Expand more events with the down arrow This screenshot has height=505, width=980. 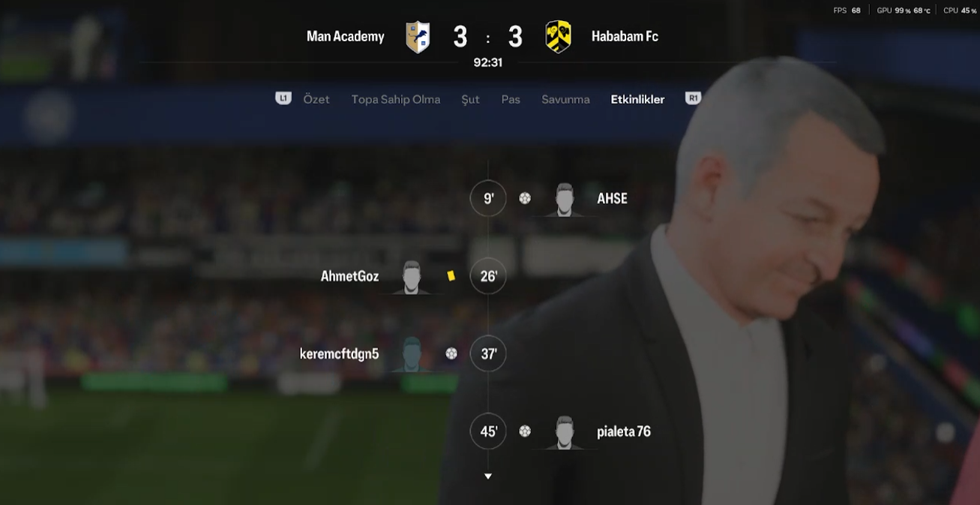488,476
